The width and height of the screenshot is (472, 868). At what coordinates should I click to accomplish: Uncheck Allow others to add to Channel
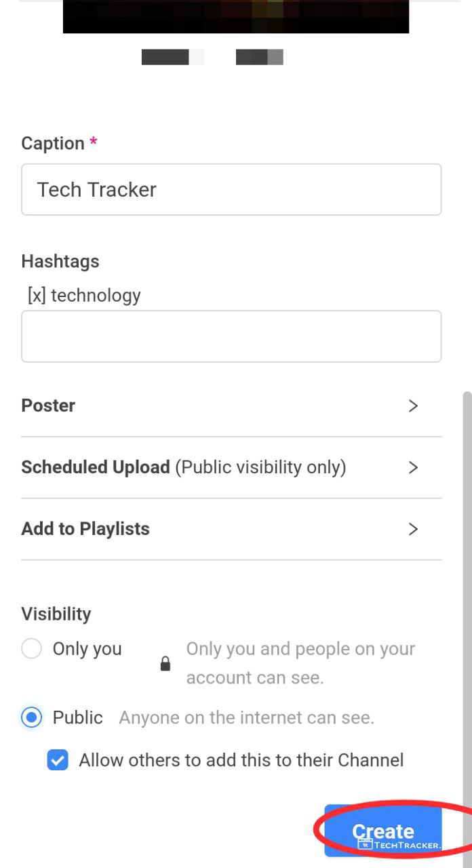click(58, 760)
